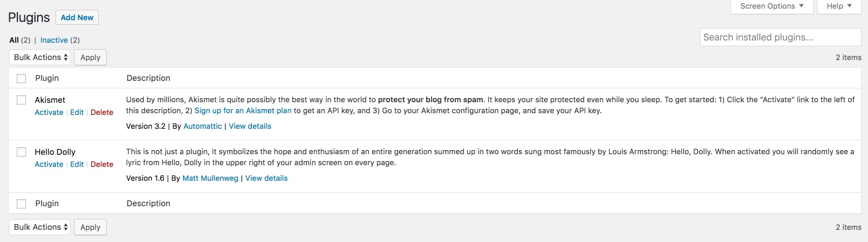Open the bottom Bulk Actions dropdown
Image resolution: width=868 pixels, height=242 pixels.
[x=41, y=227]
